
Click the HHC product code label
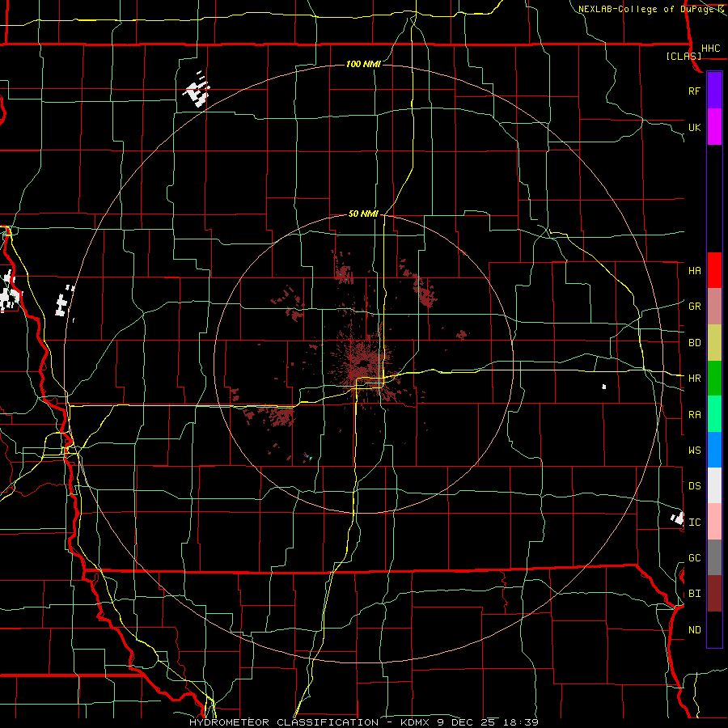click(x=710, y=49)
